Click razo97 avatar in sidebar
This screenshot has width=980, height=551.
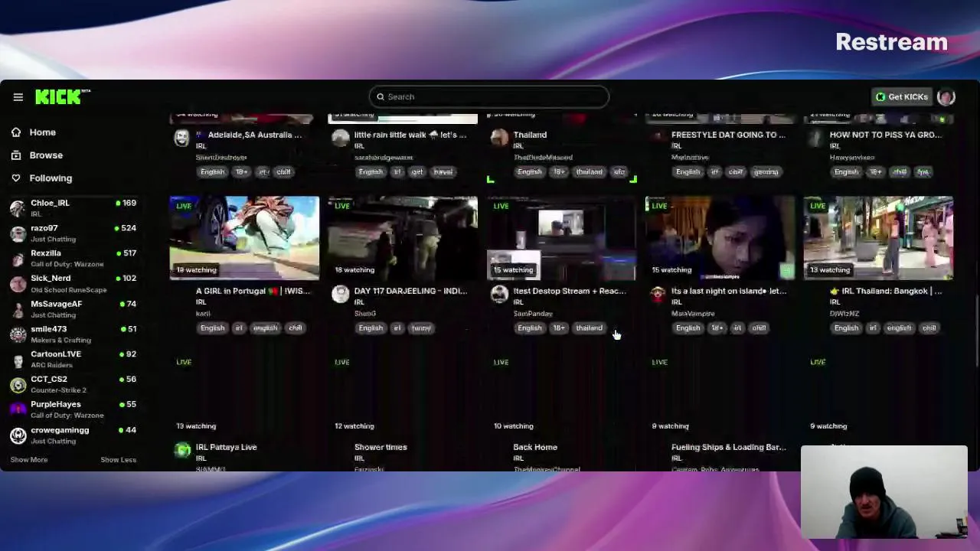pos(18,233)
